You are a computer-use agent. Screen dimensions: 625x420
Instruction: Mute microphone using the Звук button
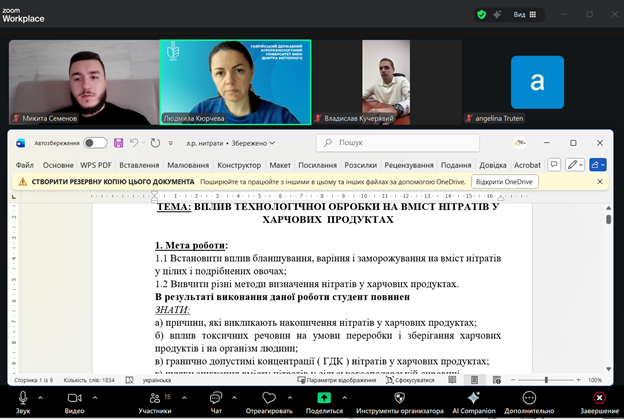click(22, 398)
